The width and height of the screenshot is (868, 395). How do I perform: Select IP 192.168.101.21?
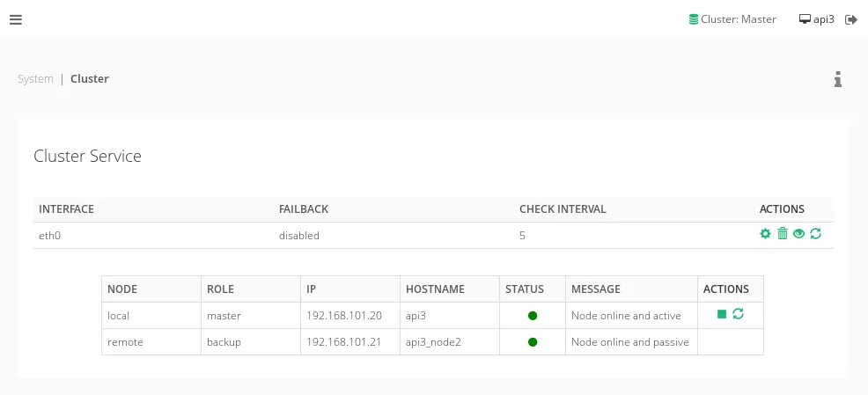coord(344,342)
